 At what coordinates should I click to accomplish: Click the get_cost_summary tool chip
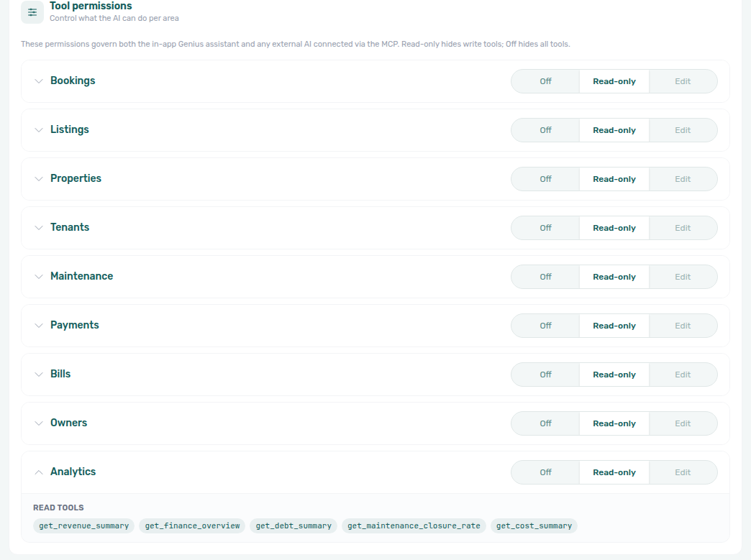point(534,525)
